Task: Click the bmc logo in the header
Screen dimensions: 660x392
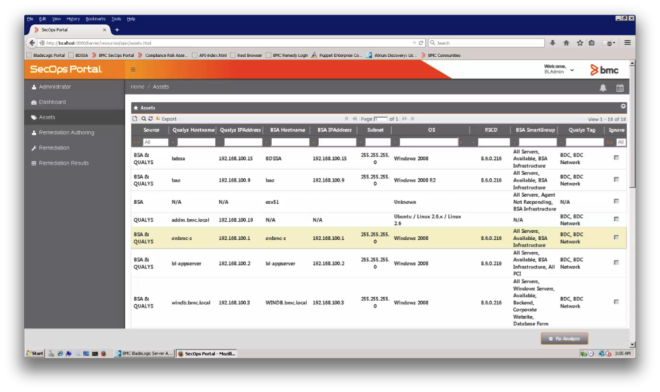Action: pyautogui.click(x=604, y=70)
